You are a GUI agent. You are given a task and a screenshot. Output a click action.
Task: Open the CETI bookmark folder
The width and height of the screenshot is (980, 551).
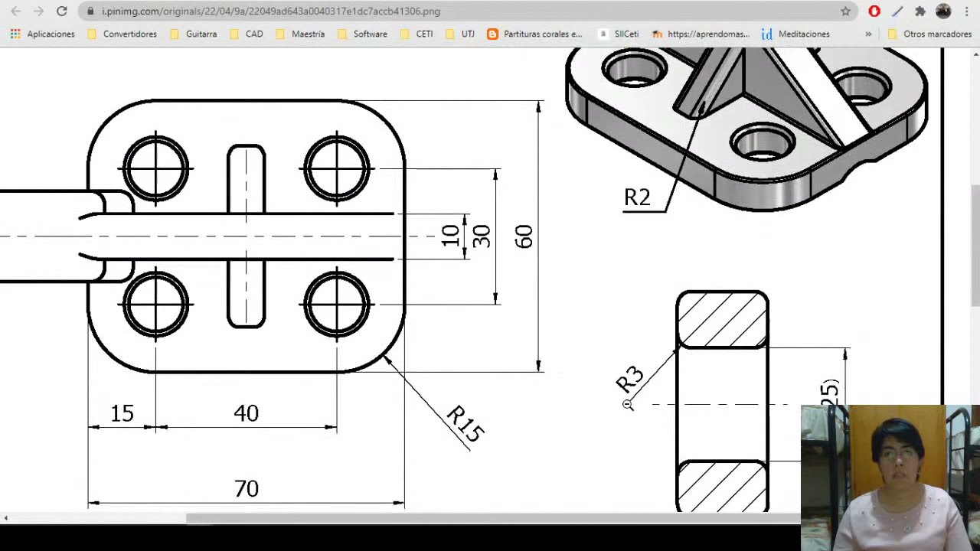point(416,34)
